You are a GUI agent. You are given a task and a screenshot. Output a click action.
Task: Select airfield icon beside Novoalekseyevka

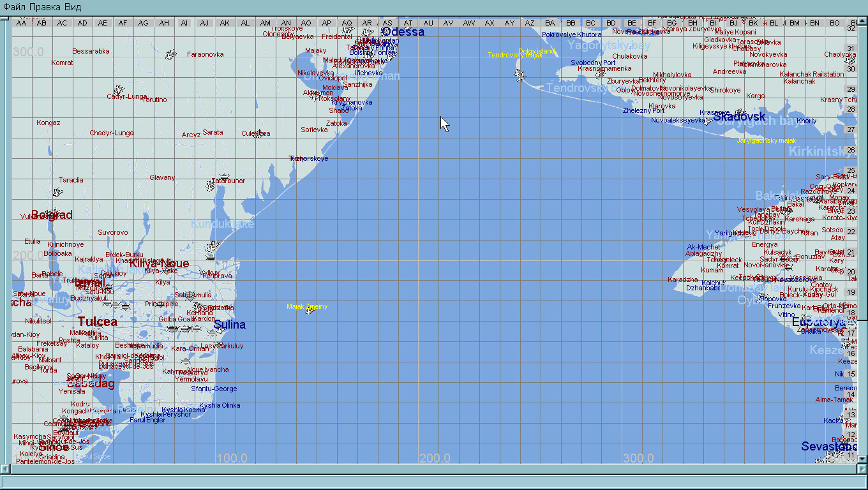click(x=708, y=121)
